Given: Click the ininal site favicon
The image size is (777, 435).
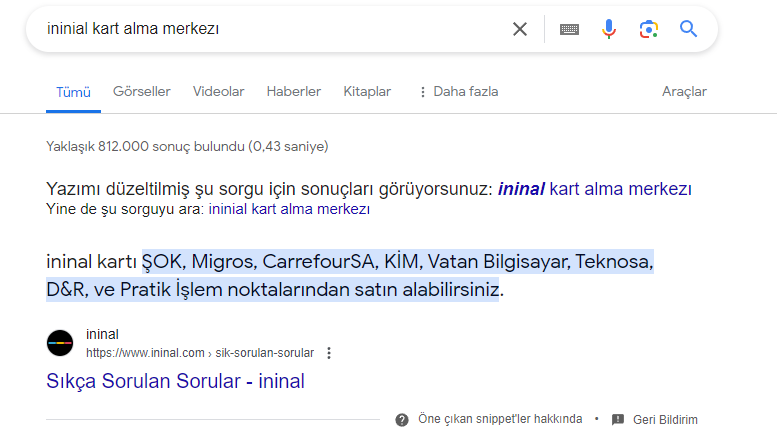Looking at the screenshot, I should coord(60,343).
